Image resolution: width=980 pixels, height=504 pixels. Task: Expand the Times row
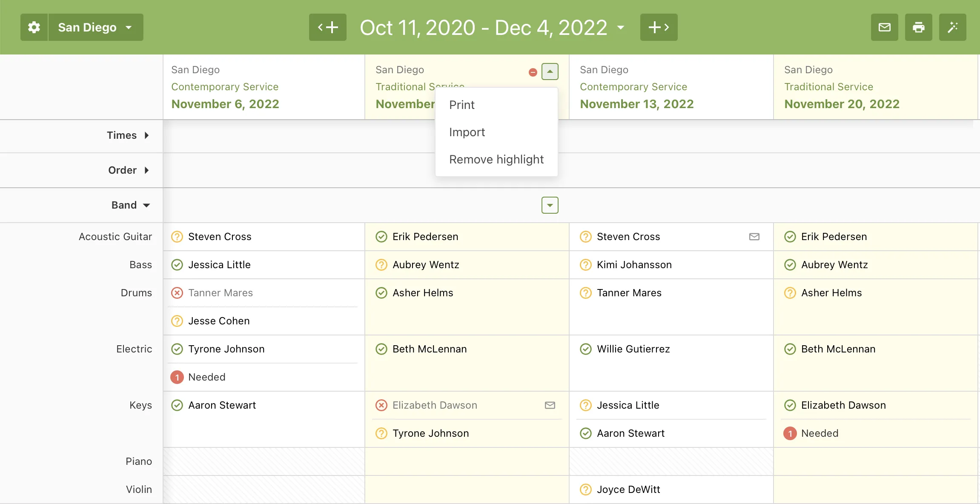click(x=146, y=135)
